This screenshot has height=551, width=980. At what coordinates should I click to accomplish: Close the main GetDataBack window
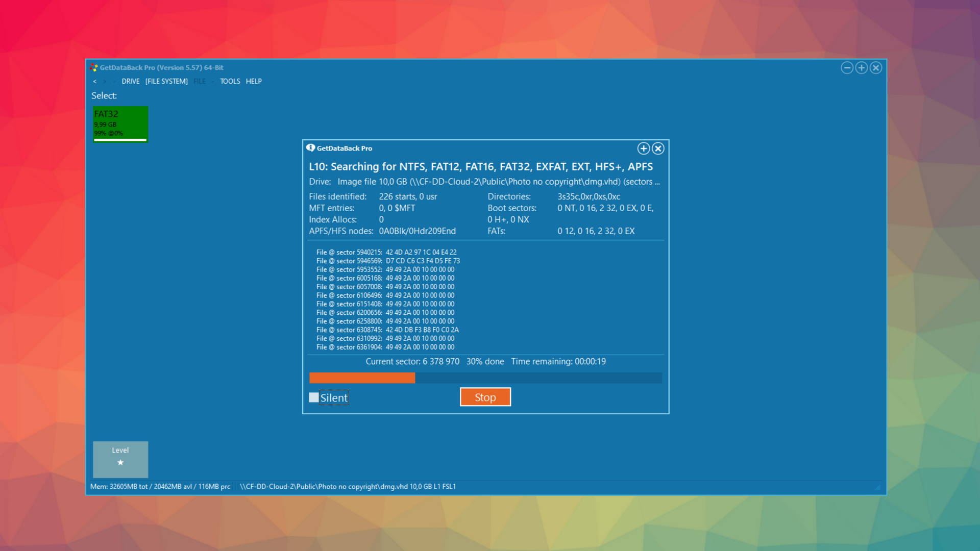click(x=876, y=68)
